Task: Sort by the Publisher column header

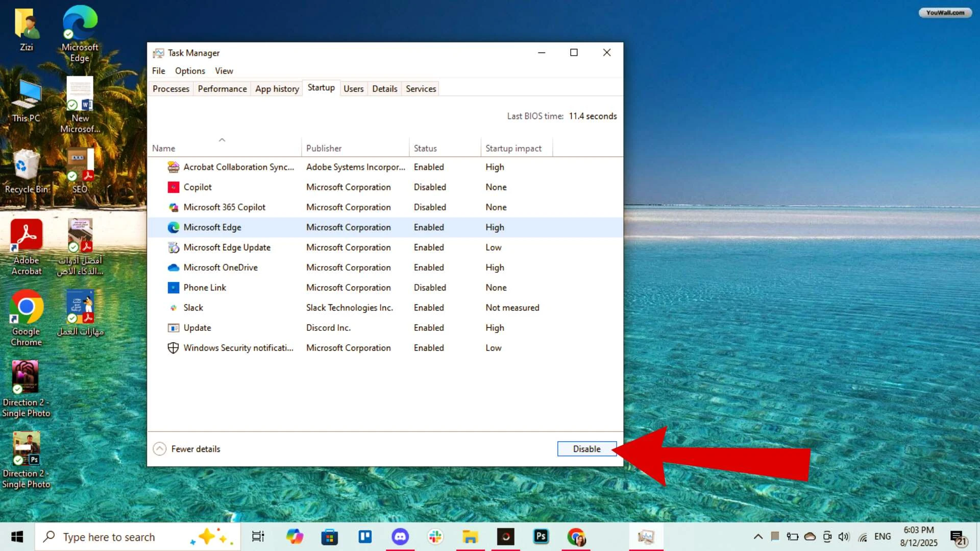Action: coord(355,148)
